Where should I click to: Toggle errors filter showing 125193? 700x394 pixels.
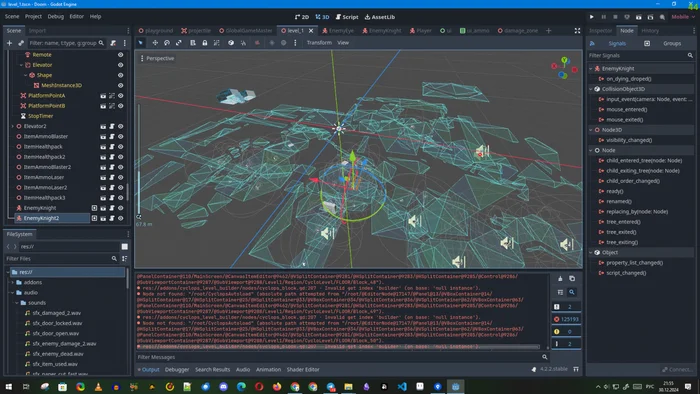coord(566,319)
